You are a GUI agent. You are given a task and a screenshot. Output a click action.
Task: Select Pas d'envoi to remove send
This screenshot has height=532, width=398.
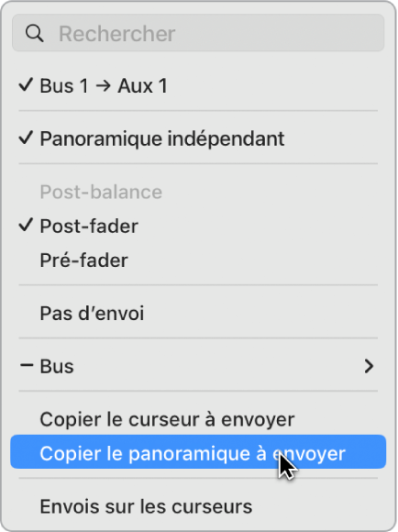pyautogui.click(x=198, y=313)
